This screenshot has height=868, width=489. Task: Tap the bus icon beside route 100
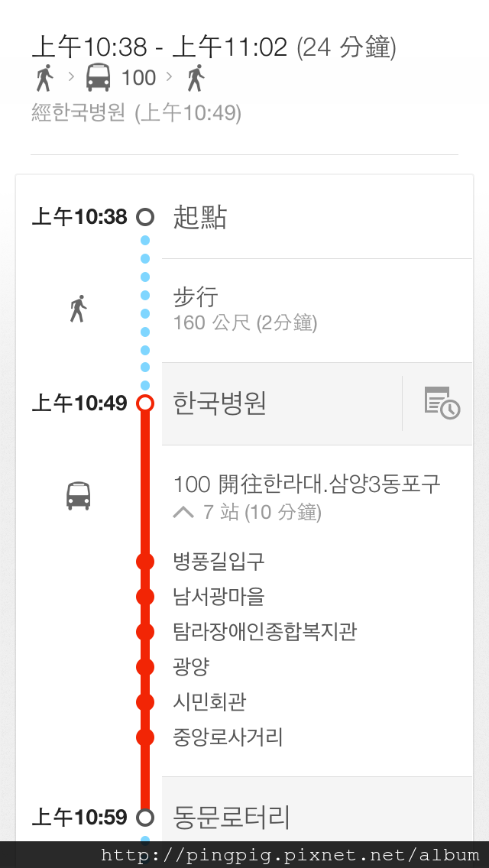tap(78, 495)
